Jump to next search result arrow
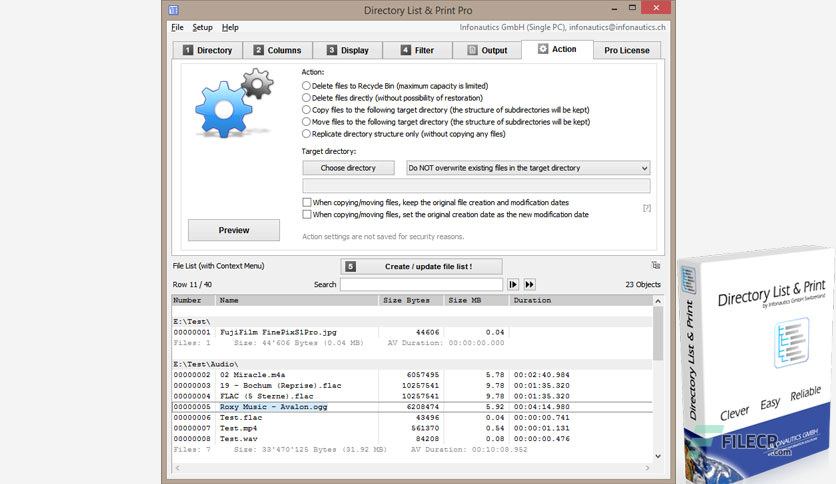This screenshot has width=836, height=484. (513, 285)
